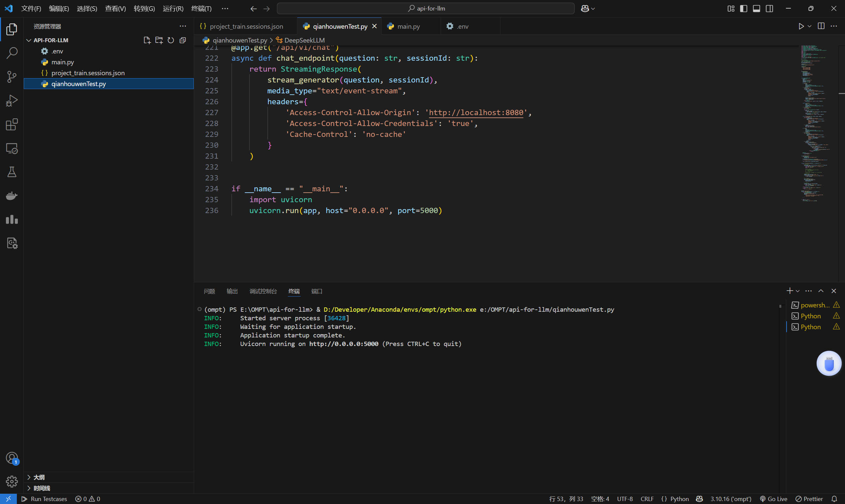845x504 pixels.
Task: Click the new file icon in explorer
Action: (147, 40)
